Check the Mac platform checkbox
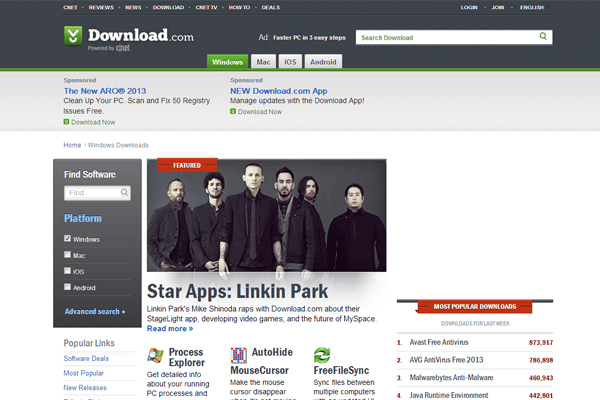Screen dimensions: 600x400 pos(67,255)
